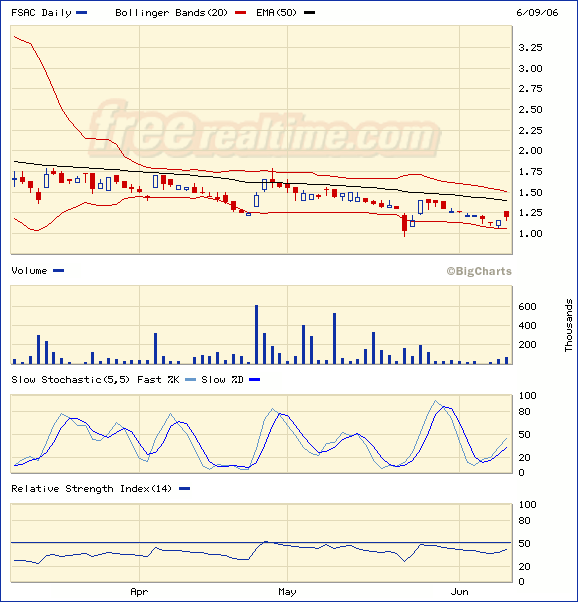
Task: Click the Volume panel label
Action: [29, 271]
